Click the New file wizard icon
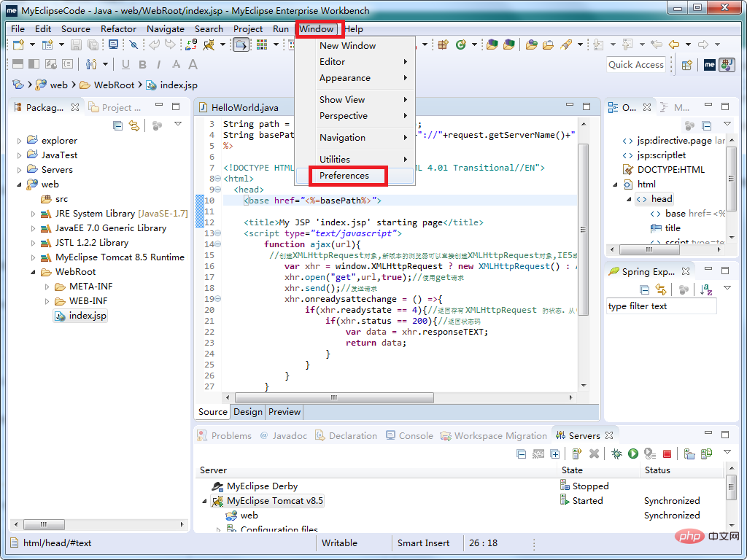This screenshot has height=560, width=747. [x=18, y=44]
